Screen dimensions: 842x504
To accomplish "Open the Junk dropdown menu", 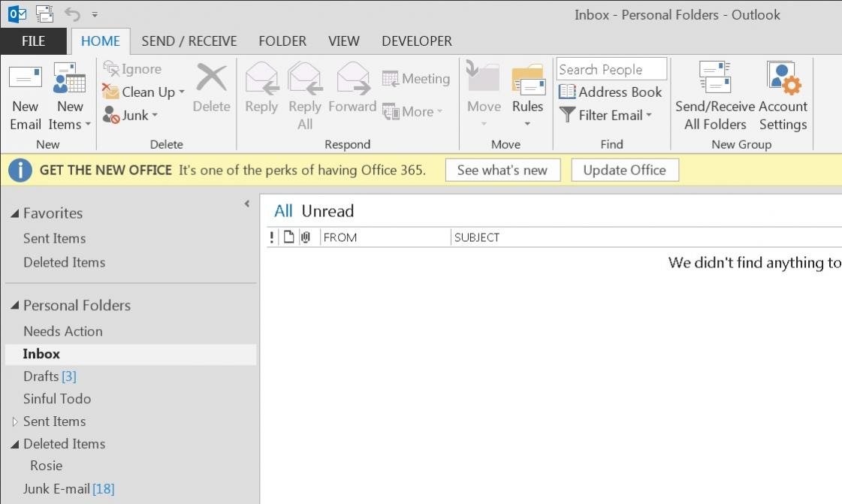I will pos(130,115).
